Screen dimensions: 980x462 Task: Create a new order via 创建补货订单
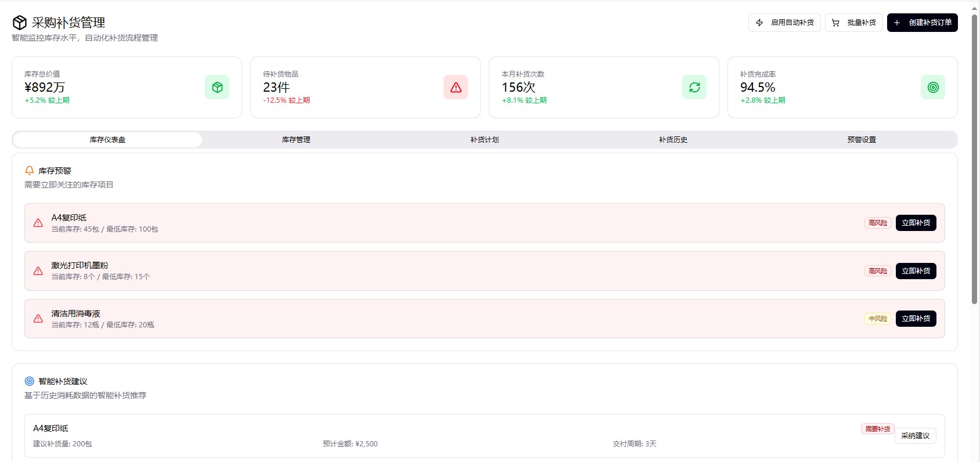(922, 23)
